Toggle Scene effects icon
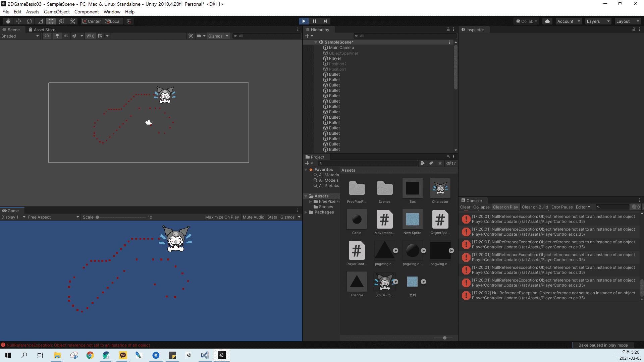Viewport: 644px width, 362px height. (x=74, y=36)
